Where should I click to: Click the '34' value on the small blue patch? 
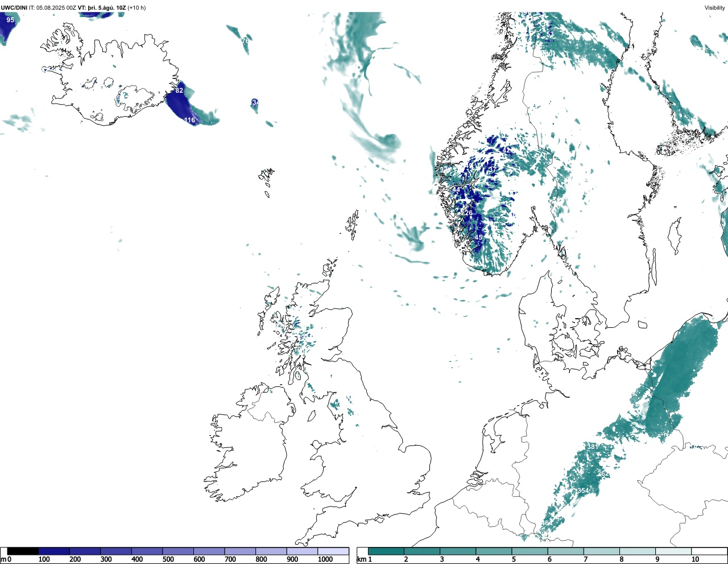click(x=255, y=102)
